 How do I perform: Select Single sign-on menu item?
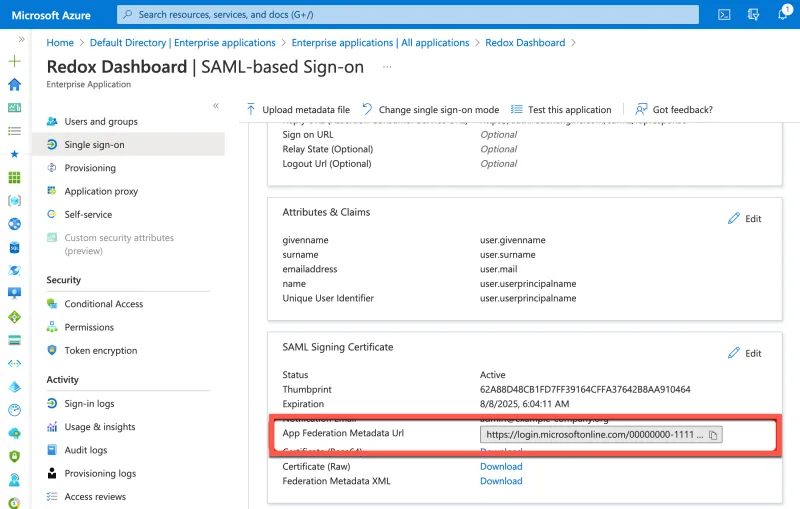[128, 144]
